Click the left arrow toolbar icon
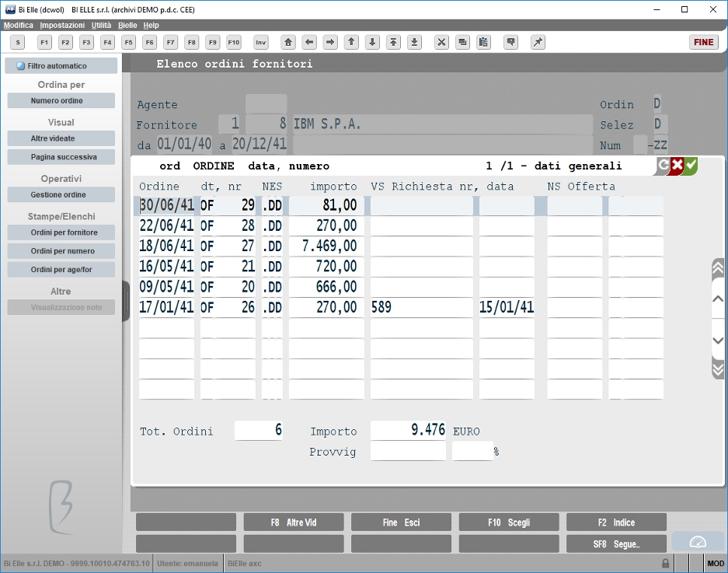 pyautogui.click(x=309, y=42)
